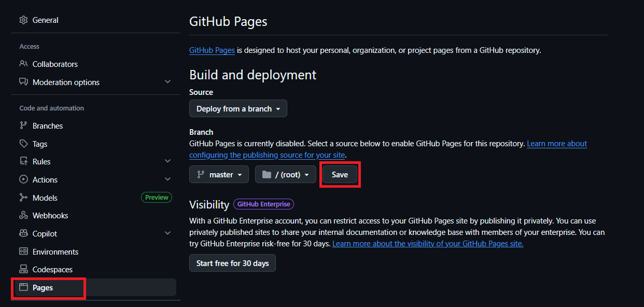Click the Collaborators people icon
Screen dimensions: 644x307
click(x=23, y=64)
